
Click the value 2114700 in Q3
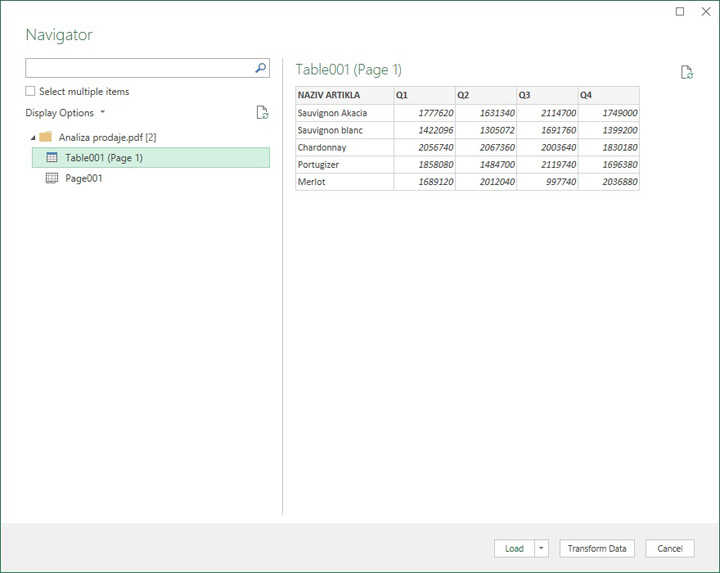(x=547, y=113)
